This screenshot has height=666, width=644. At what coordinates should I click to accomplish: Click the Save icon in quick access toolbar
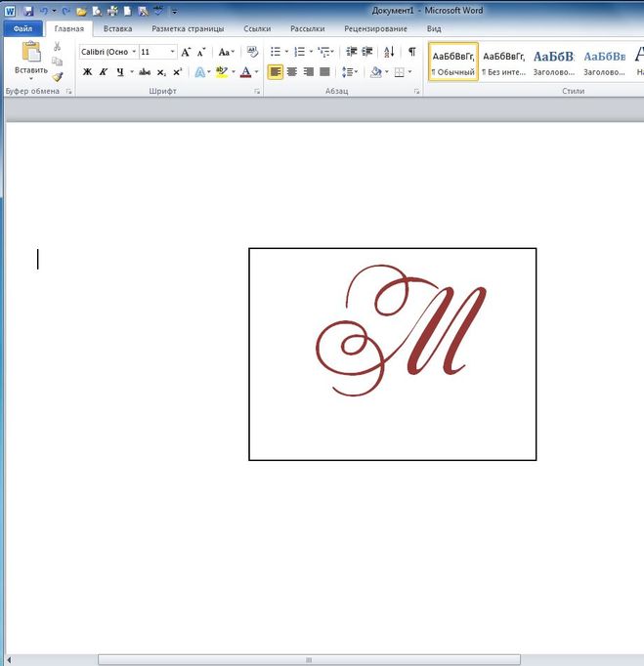(x=28, y=11)
